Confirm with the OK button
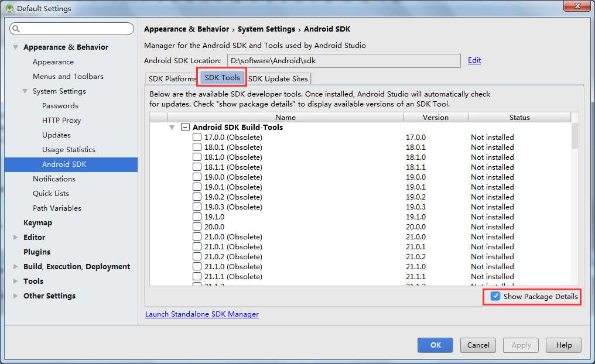The height and width of the screenshot is (364, 595). coord(435,345)
